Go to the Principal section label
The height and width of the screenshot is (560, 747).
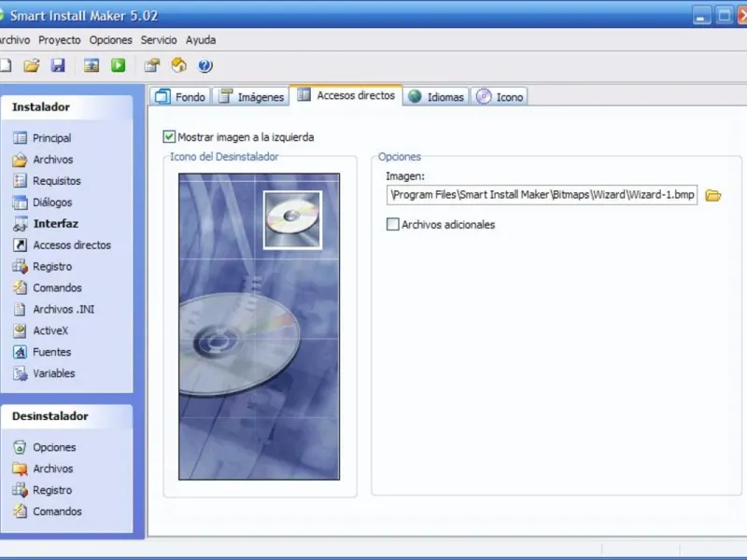click(x=52, y=138)
